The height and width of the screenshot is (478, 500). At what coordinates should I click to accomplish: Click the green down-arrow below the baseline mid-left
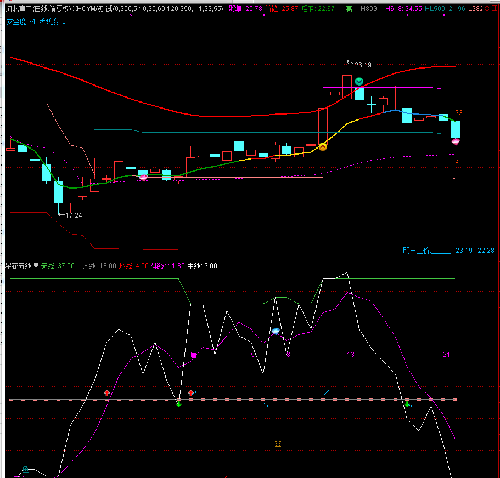pyautogui.click(x=179, y=404)
